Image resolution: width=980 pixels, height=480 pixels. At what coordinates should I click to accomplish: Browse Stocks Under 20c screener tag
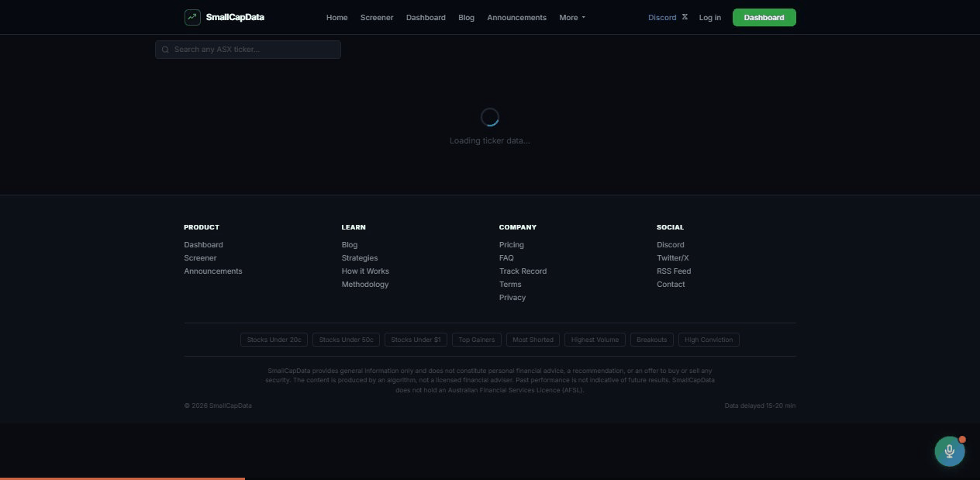pyautogui.click(x=274, y=339)
